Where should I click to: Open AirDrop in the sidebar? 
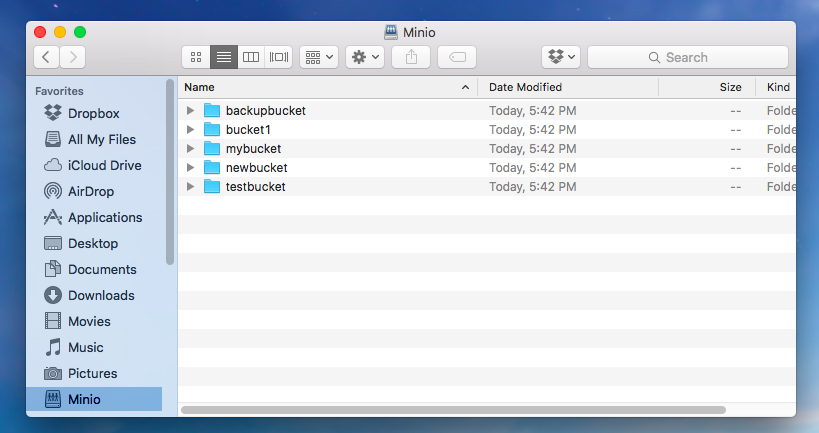(90, 191)
